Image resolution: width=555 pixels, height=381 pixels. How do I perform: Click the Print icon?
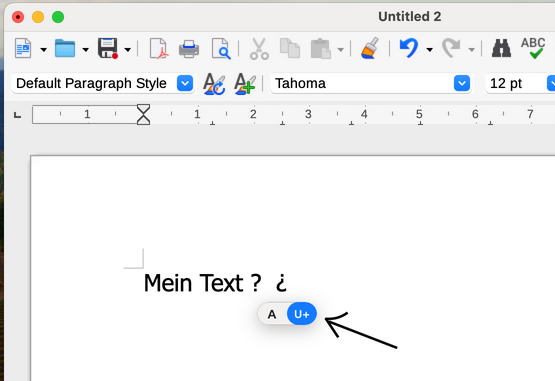tap(189, 49)
